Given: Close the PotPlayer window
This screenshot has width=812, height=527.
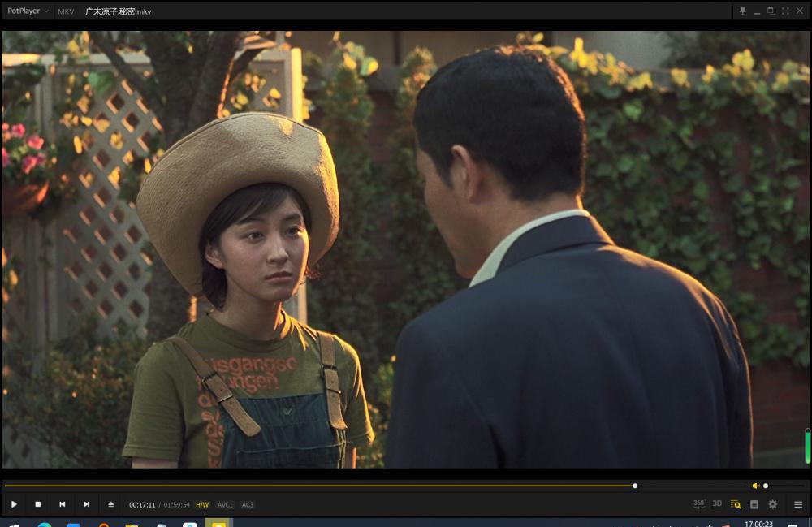Looking at the screenshot, I should click(x=800, y=11).
